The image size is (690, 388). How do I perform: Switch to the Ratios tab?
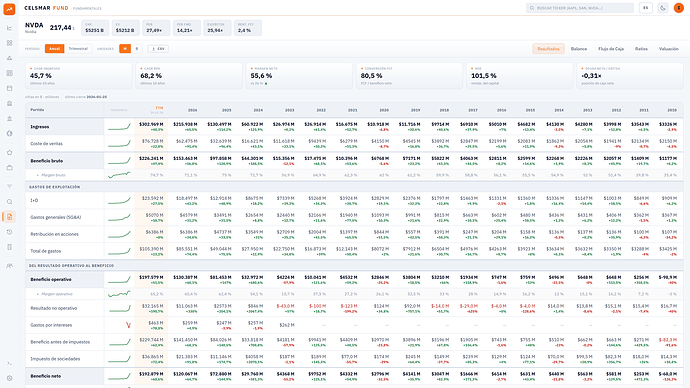pos(641,49)
